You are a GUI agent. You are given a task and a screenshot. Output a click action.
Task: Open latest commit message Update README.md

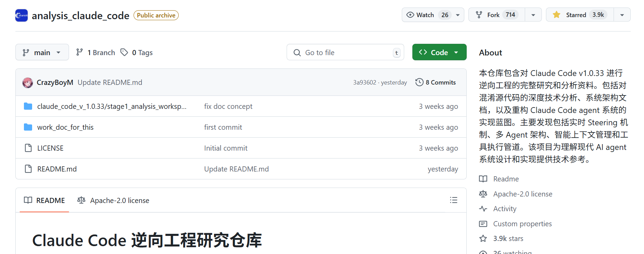(110, 82)
